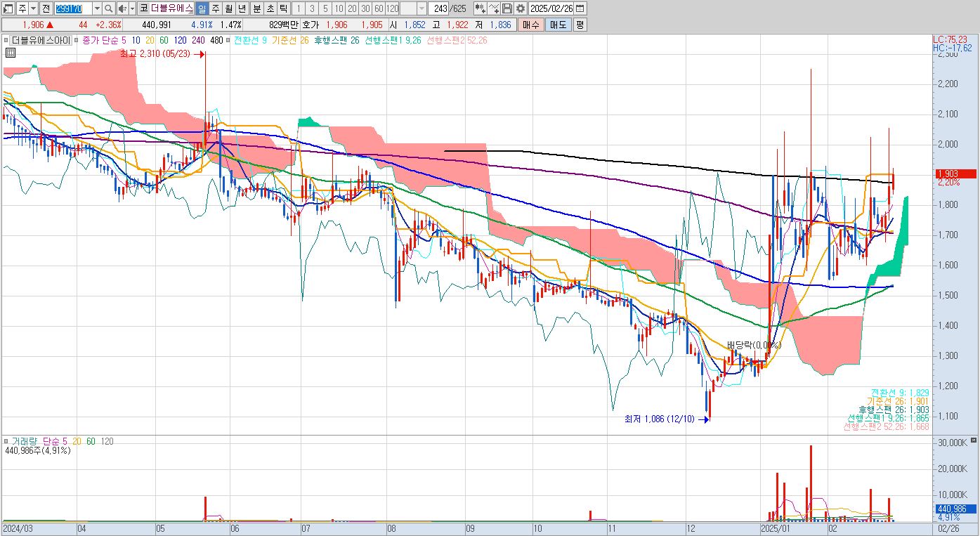Click the 전 button beside stock code
Image resolution: width=980 pixels, height=536 pixels.
click(46, 8)
